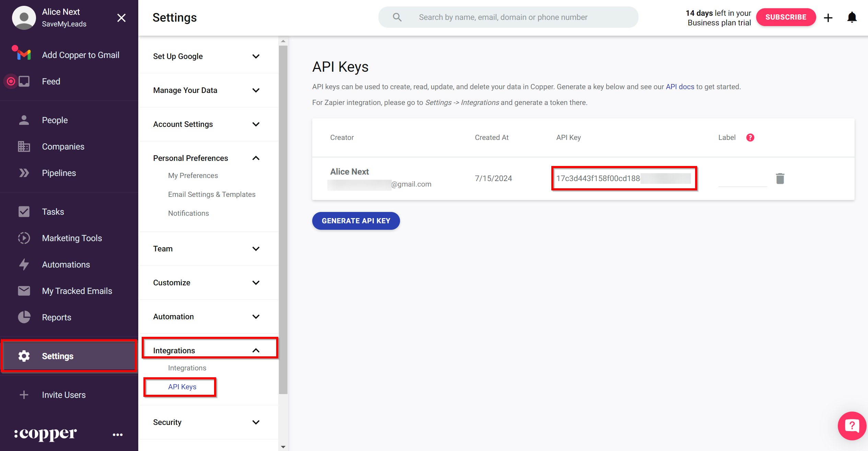This screenshot has width=868, height=451.
Task: Click the Label help question-mark icon
Action: [750, 138]
